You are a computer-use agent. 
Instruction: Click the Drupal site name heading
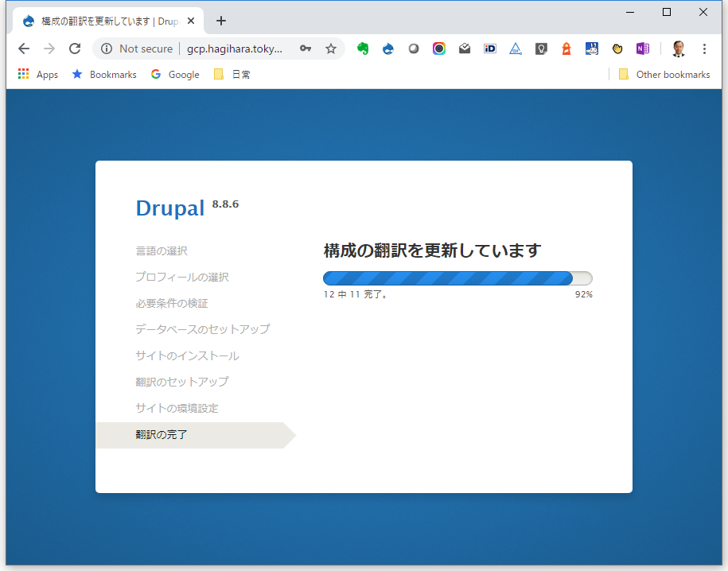click(x=170, y=208)
